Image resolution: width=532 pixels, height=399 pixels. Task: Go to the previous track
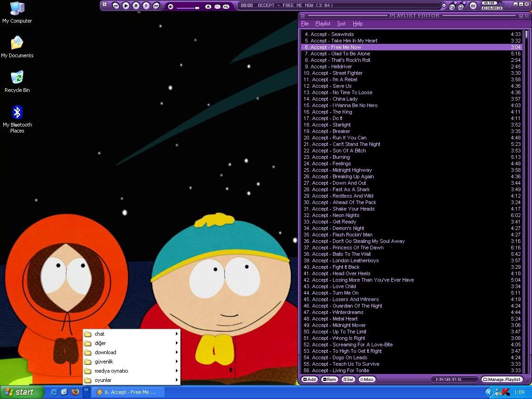(115, 6)
